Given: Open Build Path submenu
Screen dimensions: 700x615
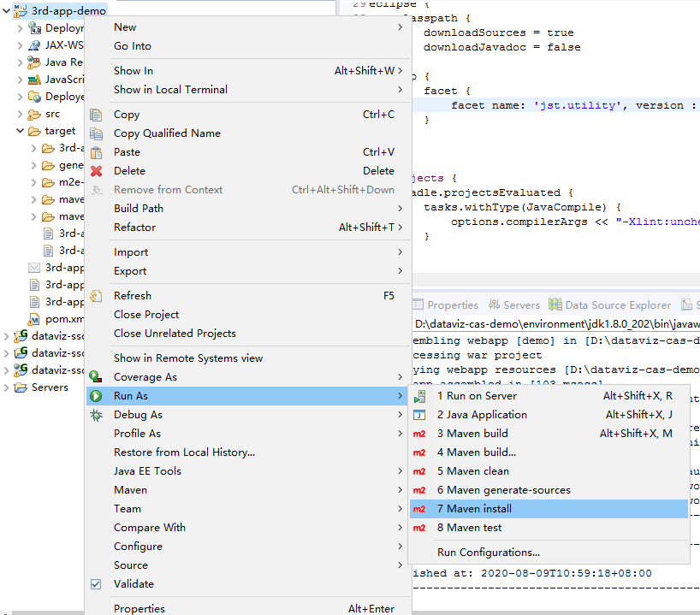Looking at the screenshot, I should point(248,209).
